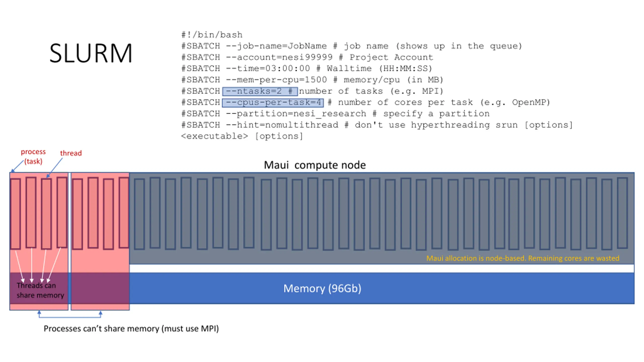Image resolution: width=644 pixels, height=362 pixels.
Task: Click the --mem-per-cpu=1500 line
Action: click(312, 80)
